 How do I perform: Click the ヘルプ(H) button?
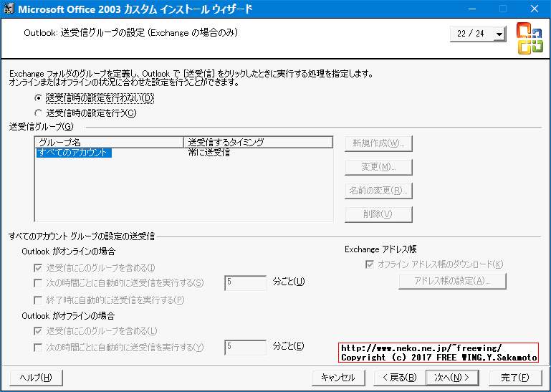37,378
